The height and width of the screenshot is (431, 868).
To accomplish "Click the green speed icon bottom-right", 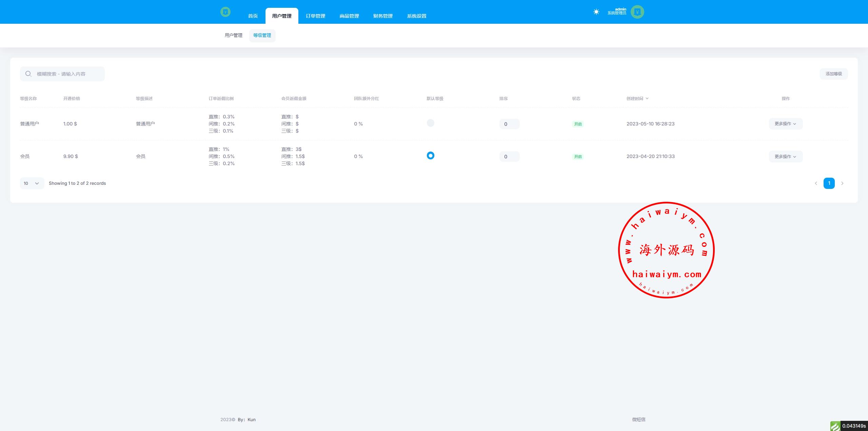I will 835,426.
